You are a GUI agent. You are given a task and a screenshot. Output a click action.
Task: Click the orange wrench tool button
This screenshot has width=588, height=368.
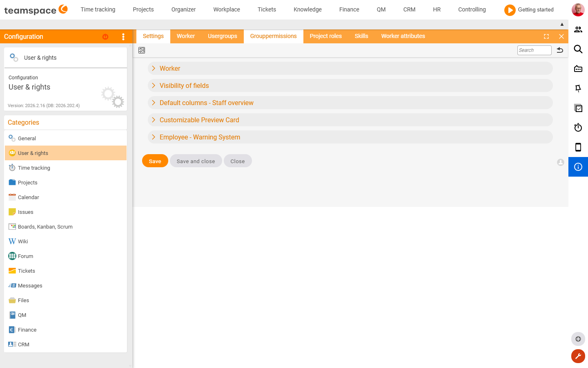point(578,356)
